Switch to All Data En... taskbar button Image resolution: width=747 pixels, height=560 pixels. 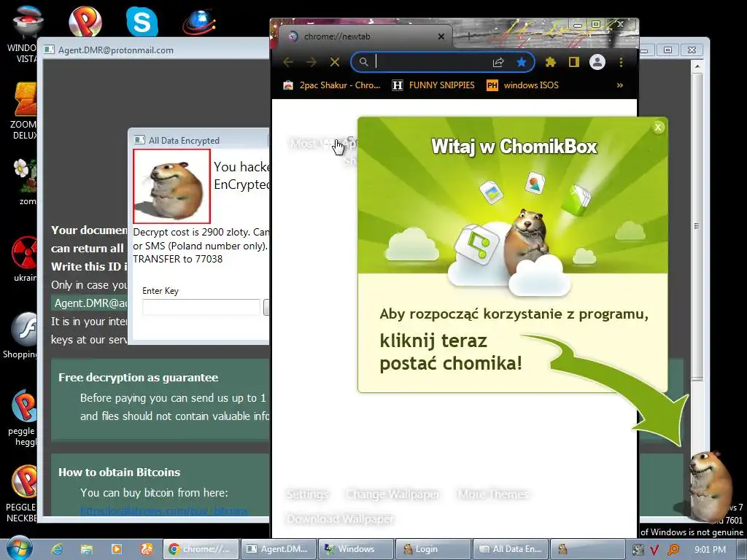[510, 549]
